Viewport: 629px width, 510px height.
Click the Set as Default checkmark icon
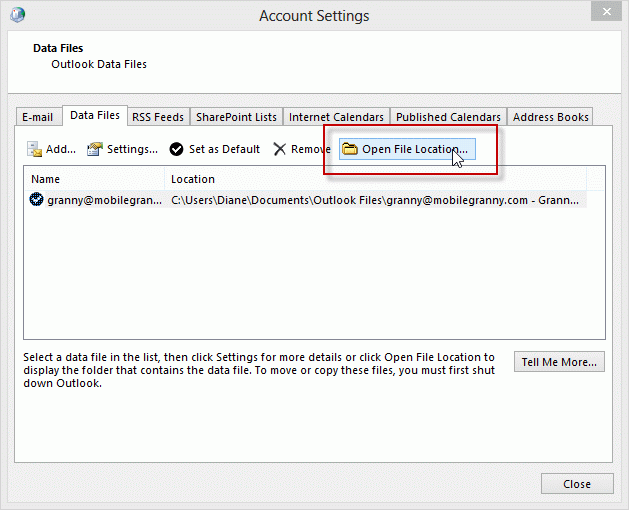point(176,149)
